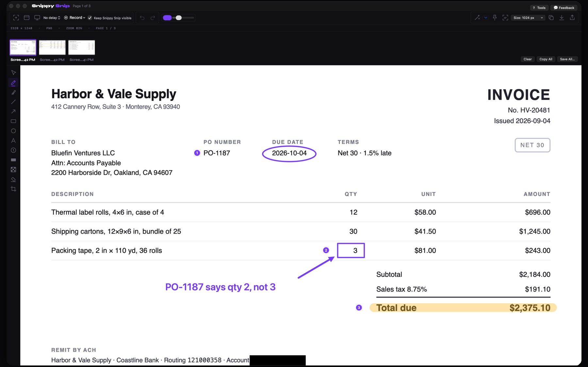This screenshot has width=588, height=367.
Task: Toggle Keep Snippy Snip visible checkbox
Action: pos(90,18)
